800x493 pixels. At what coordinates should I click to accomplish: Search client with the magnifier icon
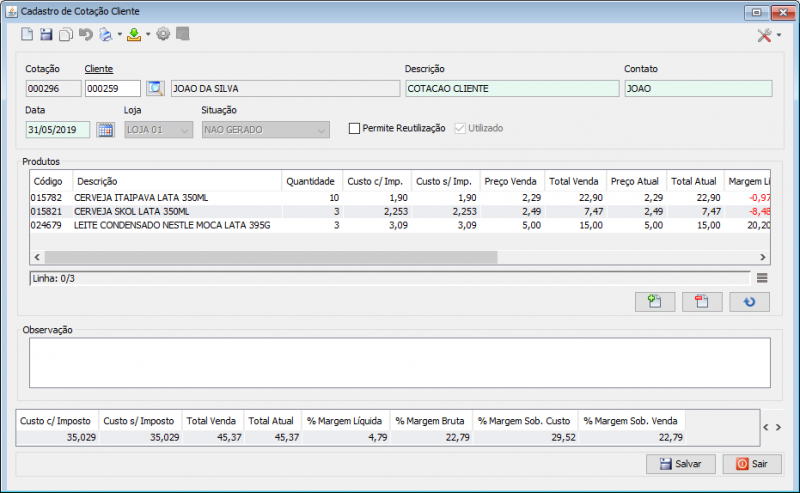(x=155, y=88)
